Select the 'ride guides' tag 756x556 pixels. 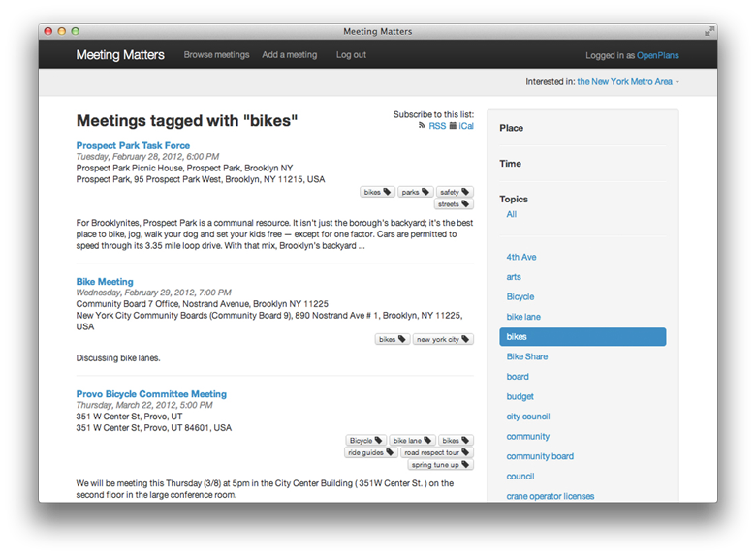tap(371, 452)
